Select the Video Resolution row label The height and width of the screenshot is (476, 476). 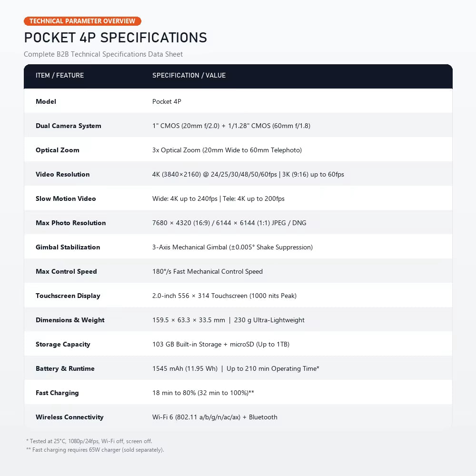pos(62,174)
